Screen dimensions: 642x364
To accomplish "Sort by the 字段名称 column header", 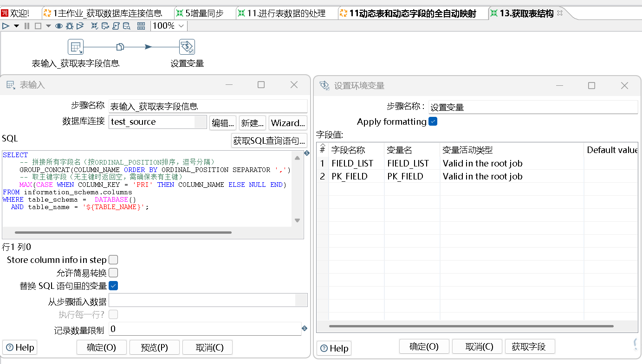I will [x=356, y=150].
